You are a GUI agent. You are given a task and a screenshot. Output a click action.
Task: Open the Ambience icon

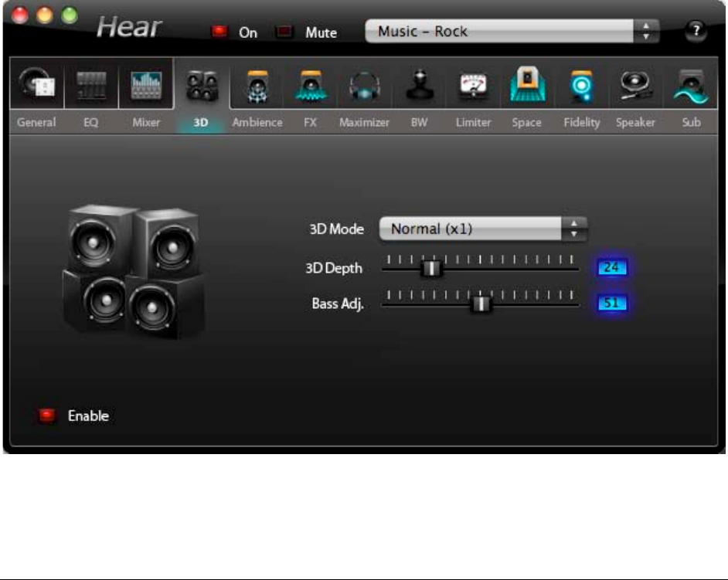pos(257,86)
